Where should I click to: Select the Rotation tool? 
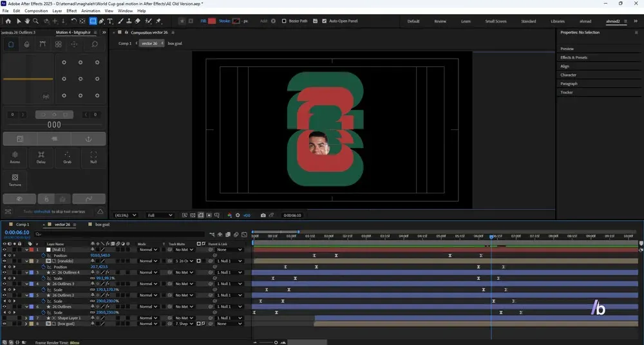coord(73,21)
